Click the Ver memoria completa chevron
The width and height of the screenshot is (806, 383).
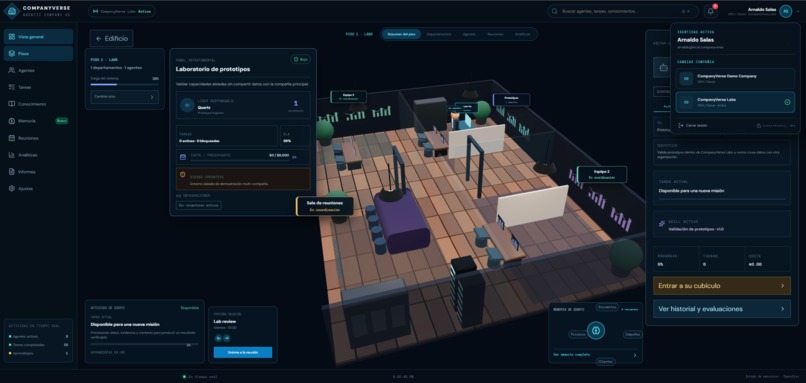click(x=635, y=355)
